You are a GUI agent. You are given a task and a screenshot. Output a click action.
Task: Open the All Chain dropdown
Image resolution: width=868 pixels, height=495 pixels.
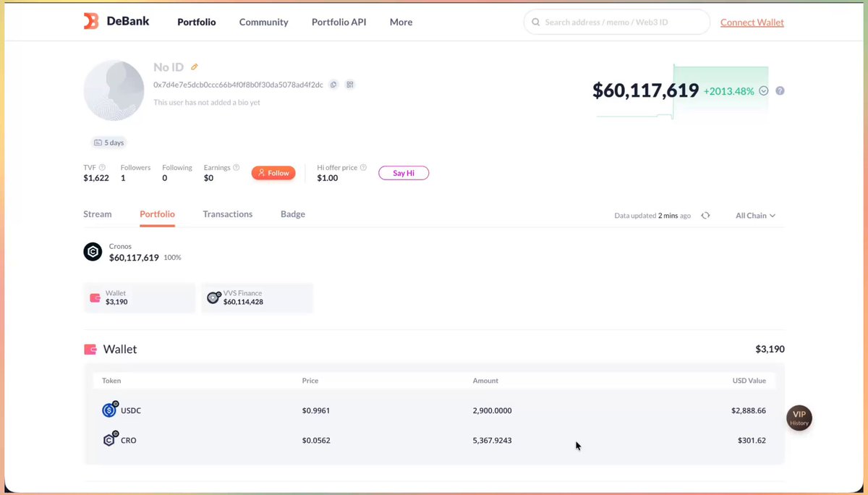[755, 216]
